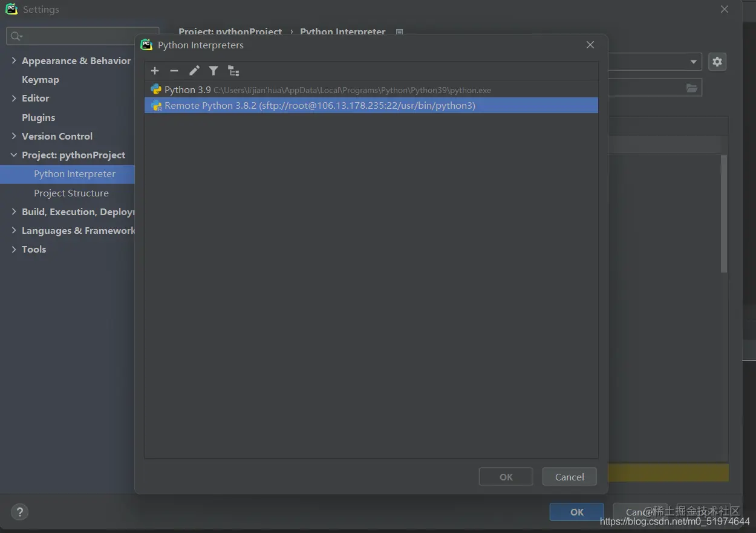756x533 pixels.
Task: Confirm Python Interpreters dialog with OK
Action: (x=506, y=477)
